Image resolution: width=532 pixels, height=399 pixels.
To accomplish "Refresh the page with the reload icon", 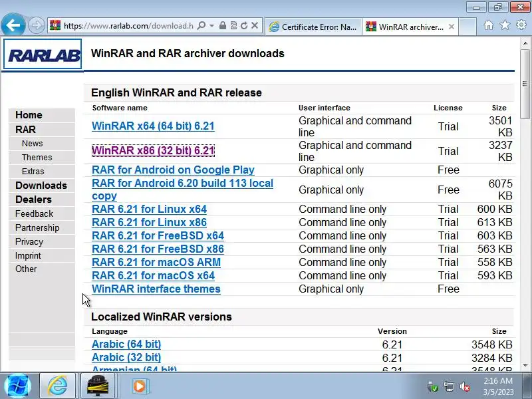I will 244,25.
